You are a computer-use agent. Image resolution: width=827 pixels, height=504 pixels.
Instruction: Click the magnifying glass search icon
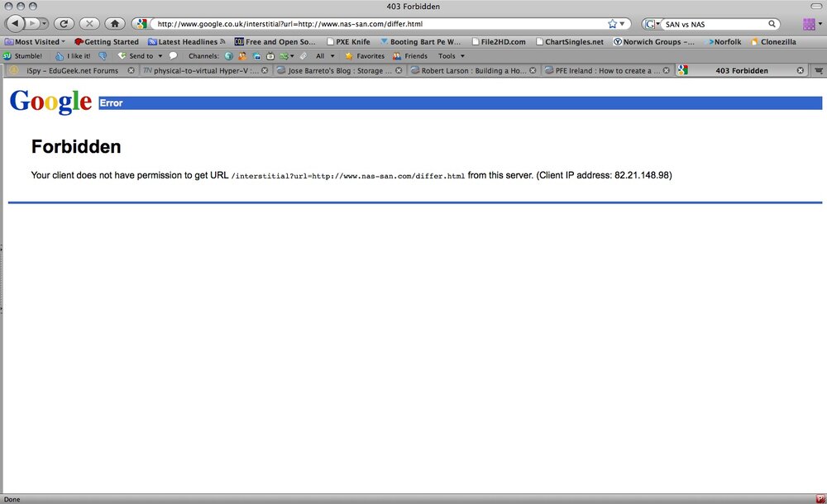click(x=772, y=24)
